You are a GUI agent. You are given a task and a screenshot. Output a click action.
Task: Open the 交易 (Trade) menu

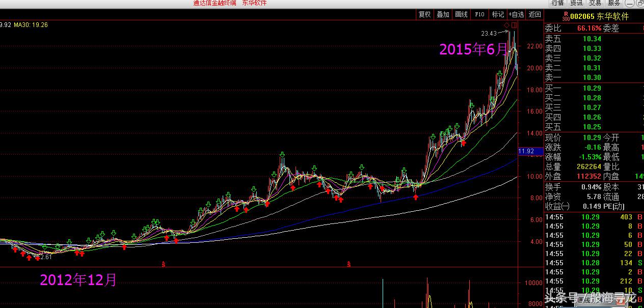595,3
